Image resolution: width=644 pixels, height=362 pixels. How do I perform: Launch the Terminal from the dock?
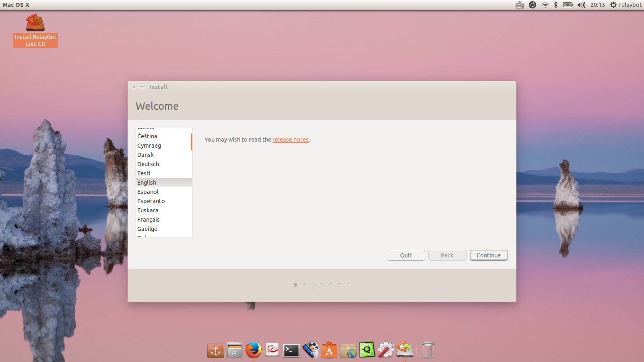point(291,350)
